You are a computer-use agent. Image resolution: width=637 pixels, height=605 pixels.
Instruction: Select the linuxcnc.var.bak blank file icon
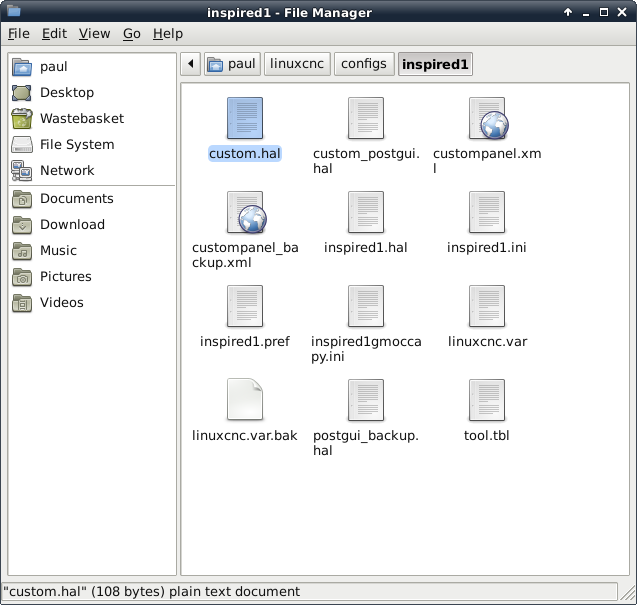click(x=245, y=399)
